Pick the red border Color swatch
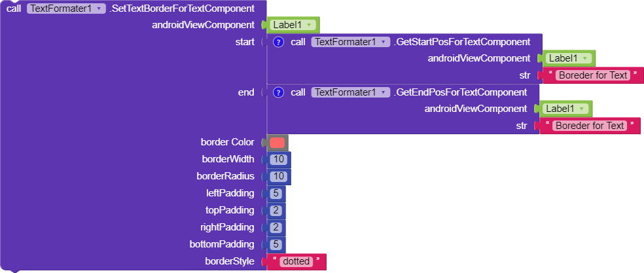 coord(277,143)
